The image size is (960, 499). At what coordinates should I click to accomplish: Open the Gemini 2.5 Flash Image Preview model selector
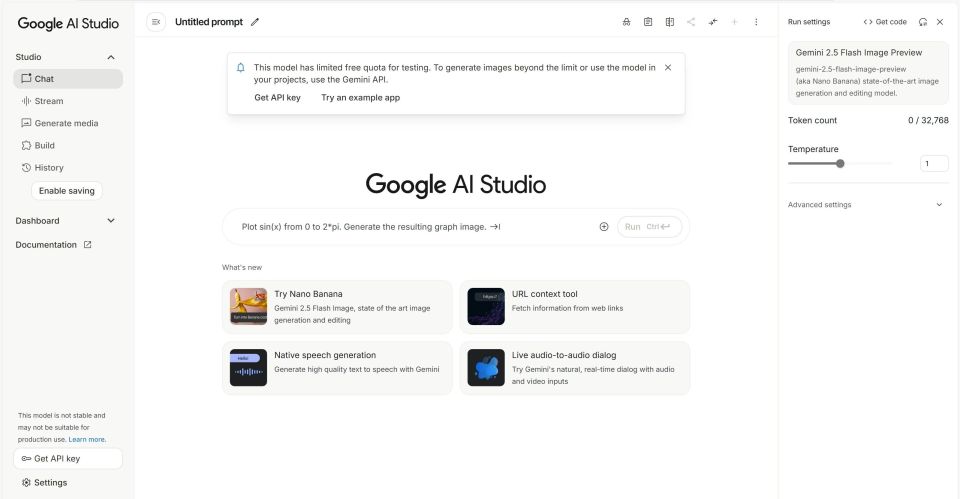click(868, 73)
